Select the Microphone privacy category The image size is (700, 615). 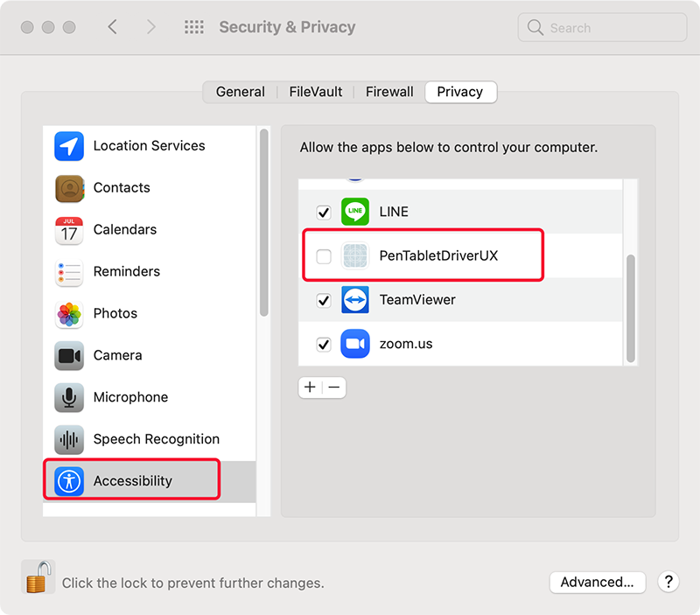pos(130,397)
